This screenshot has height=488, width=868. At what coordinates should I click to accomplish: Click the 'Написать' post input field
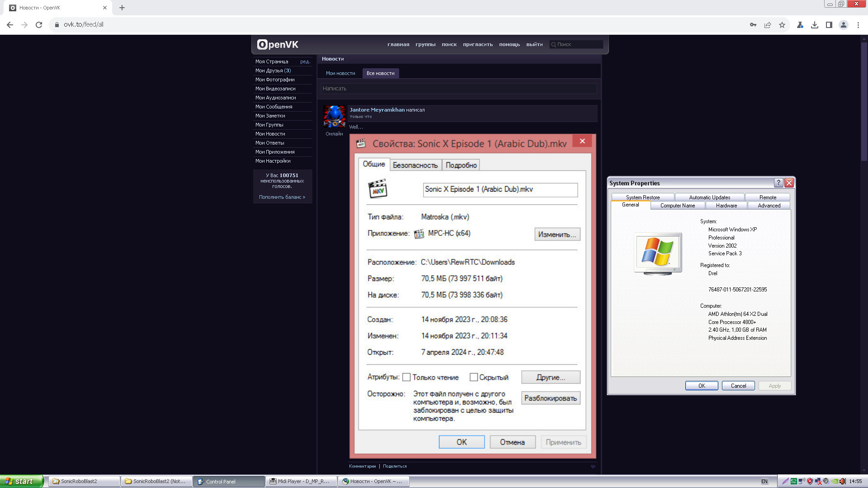tap(458, 89)
